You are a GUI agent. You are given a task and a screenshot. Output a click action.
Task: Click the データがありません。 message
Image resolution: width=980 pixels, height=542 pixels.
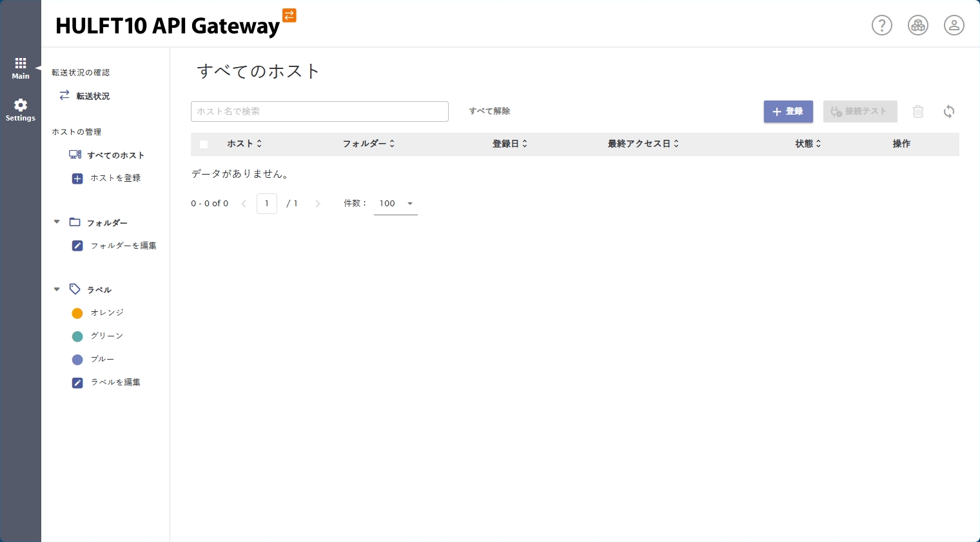tap(240, 174)
